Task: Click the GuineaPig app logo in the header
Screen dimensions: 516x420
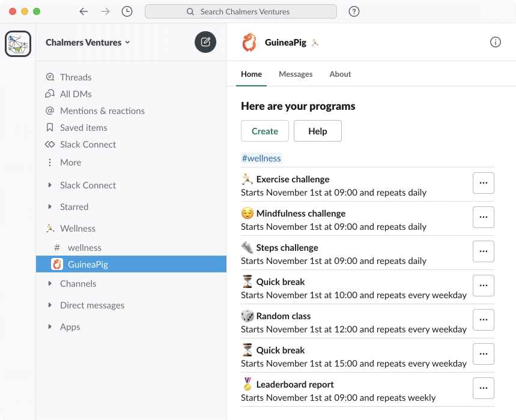Action: coord(249,42)
